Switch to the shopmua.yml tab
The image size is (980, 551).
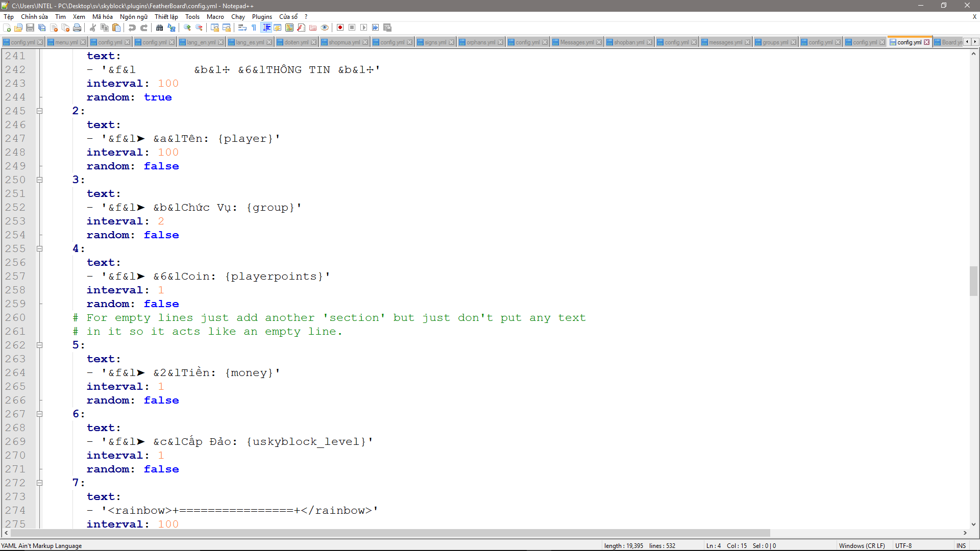(344, 42)
